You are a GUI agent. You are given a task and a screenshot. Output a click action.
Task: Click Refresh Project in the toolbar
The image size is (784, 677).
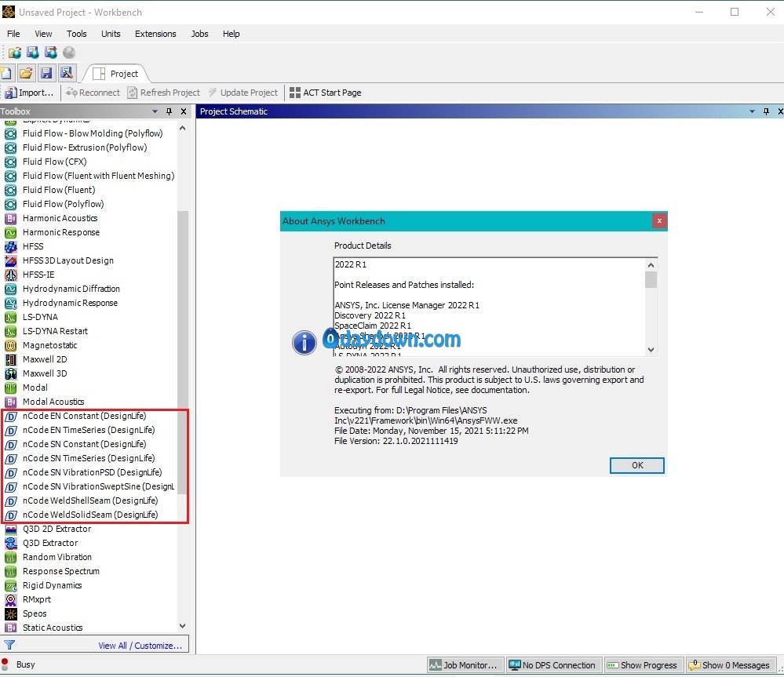(163, 93)
